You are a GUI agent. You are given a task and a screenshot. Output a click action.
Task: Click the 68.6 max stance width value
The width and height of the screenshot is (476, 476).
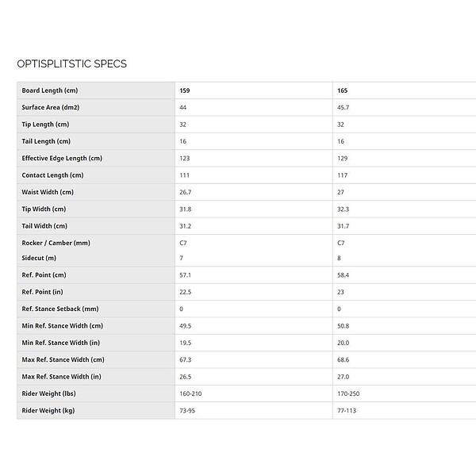343,359
